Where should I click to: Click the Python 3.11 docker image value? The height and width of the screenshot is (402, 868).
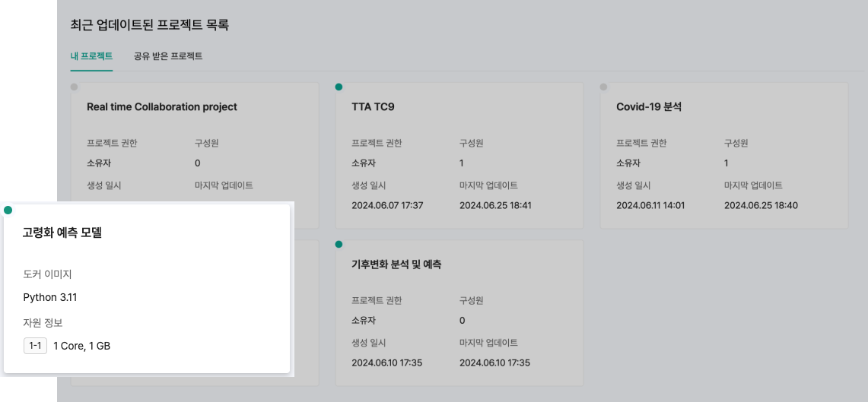[x=50, y=297]
